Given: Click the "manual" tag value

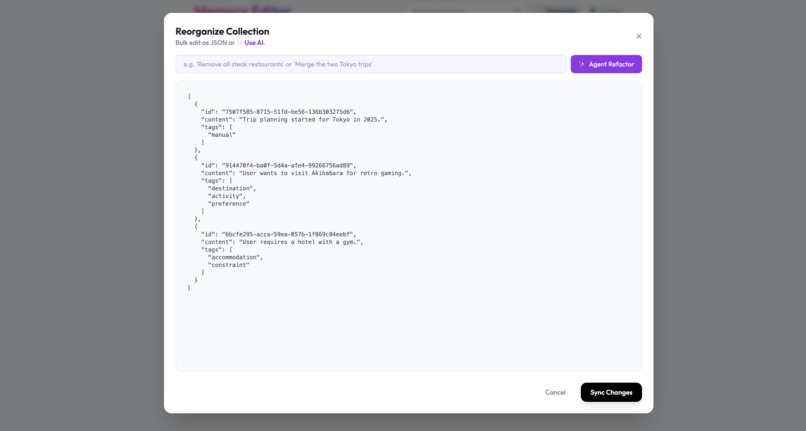Looking at the screenshot, I should click(x=222, y=135).
